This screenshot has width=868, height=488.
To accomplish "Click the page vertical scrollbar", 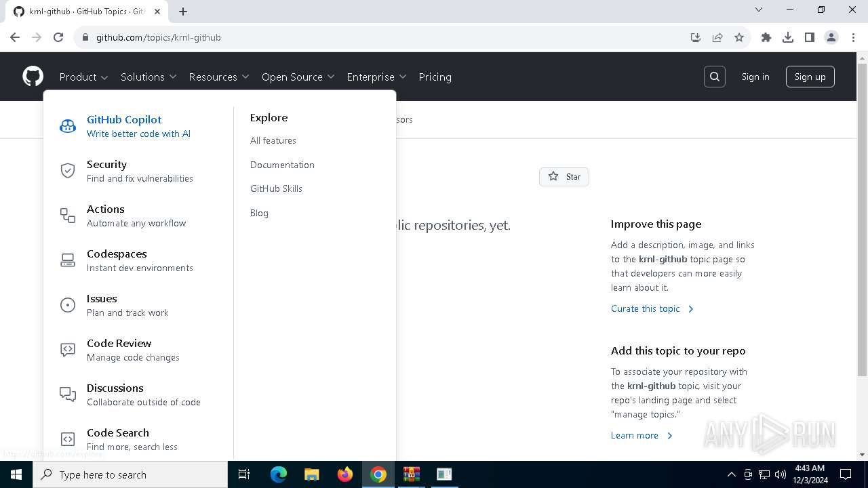I will [862, 220].
